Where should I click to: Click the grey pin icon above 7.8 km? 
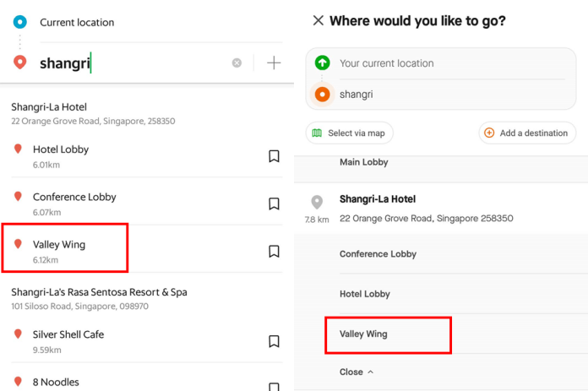coord(317,202)
